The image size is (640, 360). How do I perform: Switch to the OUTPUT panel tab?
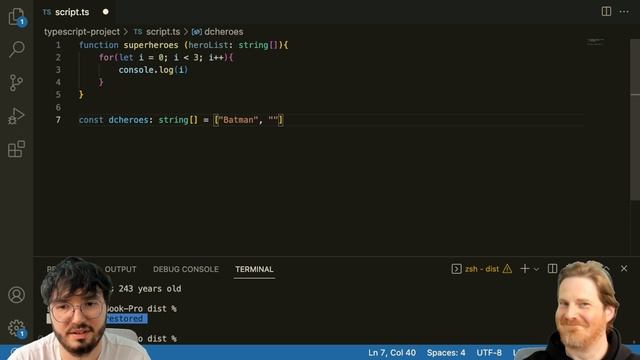point(120,269)
